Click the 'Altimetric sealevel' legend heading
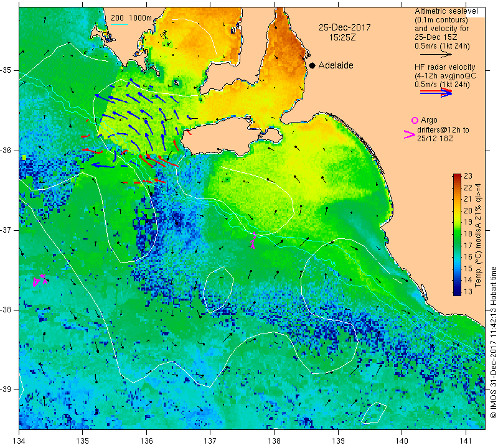This screenshot has width=498, height=448. pos(446,11)
